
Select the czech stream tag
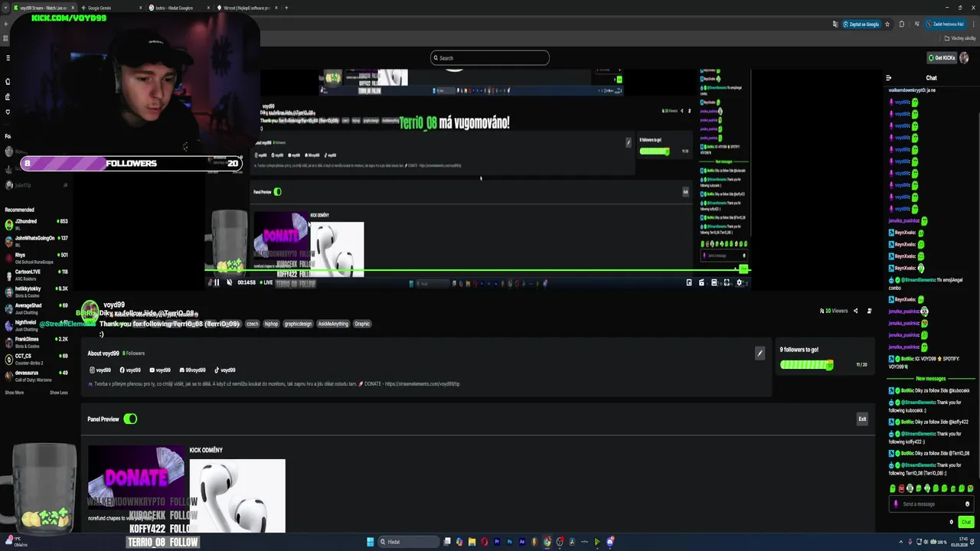(252, 324)
